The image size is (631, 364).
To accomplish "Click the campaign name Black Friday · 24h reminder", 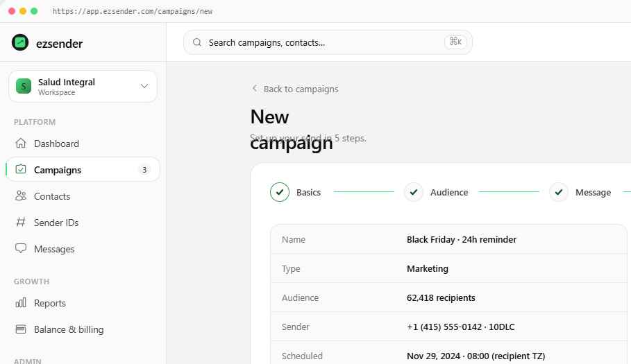I will click(461, 239).
